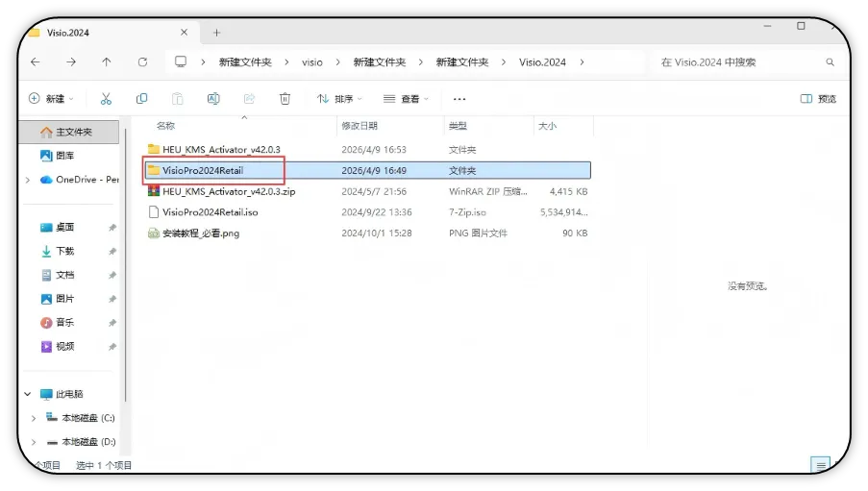Viewport: 868px width, 491px height.
Task: Unpin 文档 using its pin icon
Action: (x=112, y=275)
